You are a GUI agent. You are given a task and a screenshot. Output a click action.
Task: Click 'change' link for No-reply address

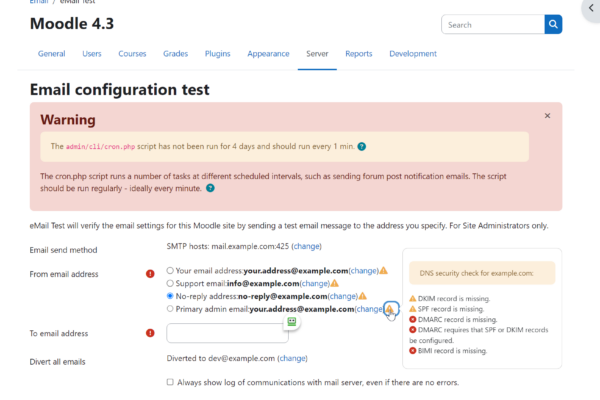point(342,296)
